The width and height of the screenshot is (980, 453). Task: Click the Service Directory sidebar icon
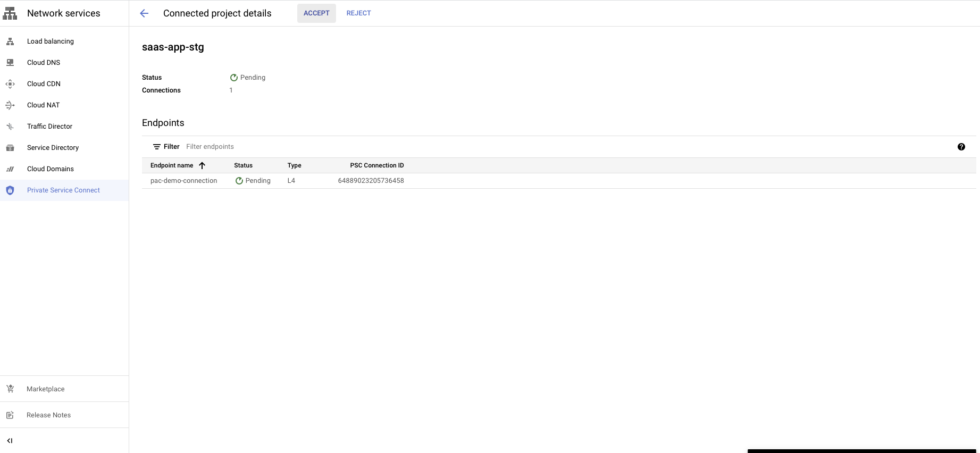(10, 148)
